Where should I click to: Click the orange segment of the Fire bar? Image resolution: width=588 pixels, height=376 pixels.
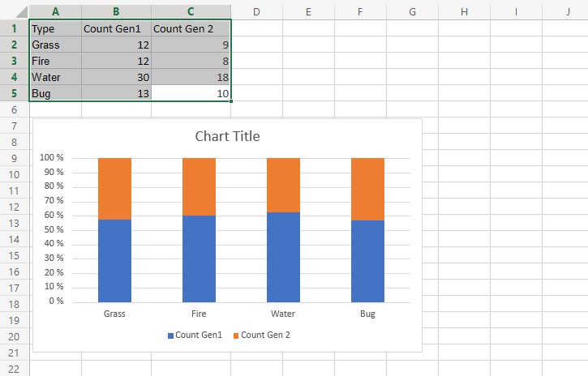199,186
